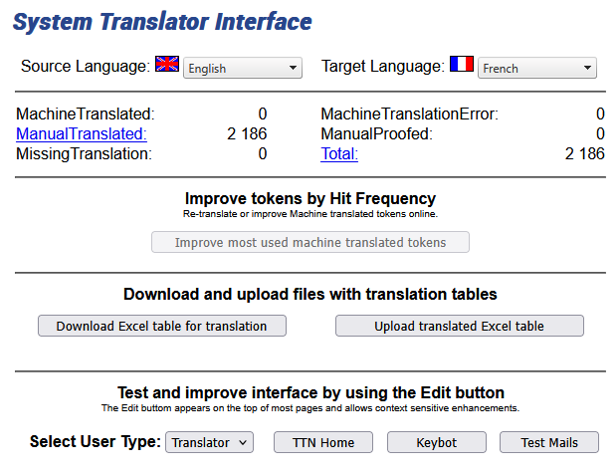Image resolution: width=616 pixels, height=464 pixels.
Task: Click the British flag icon
Action: pyautogui.click(x=167, y=66)
